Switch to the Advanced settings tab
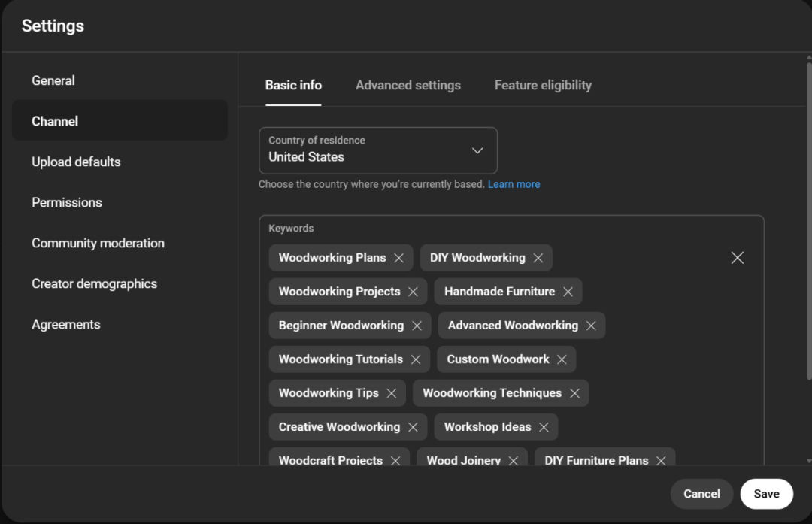Viewport: 812px width, 524px height. [408, 86]
